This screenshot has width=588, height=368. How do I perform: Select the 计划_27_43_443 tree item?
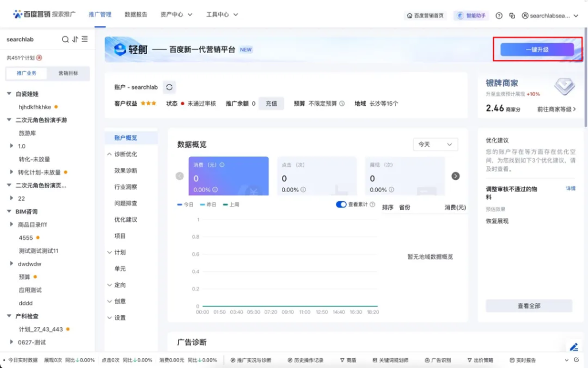point(41,329)
